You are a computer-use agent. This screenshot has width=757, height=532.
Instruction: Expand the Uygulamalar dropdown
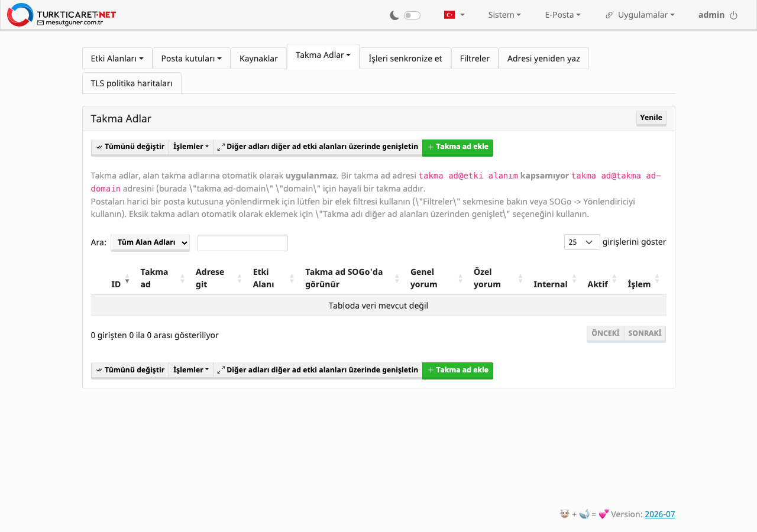646,15
